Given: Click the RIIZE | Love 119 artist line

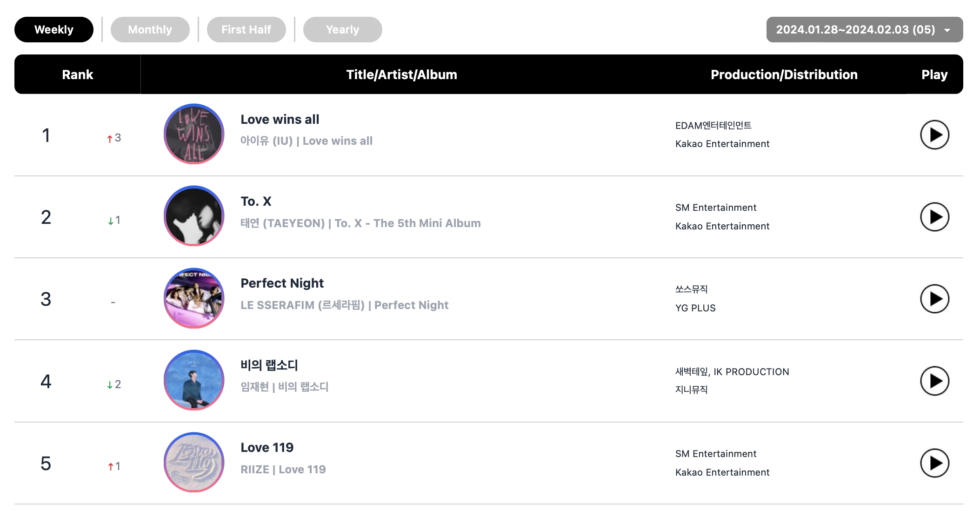Looking at the screenshot, I should click(283, 470).
